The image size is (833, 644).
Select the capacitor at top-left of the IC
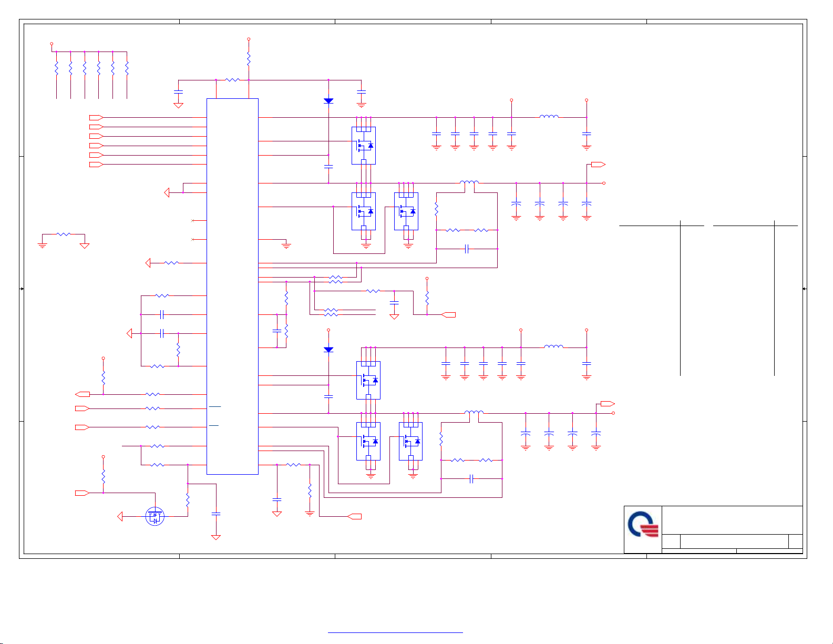tap(178, 91)
